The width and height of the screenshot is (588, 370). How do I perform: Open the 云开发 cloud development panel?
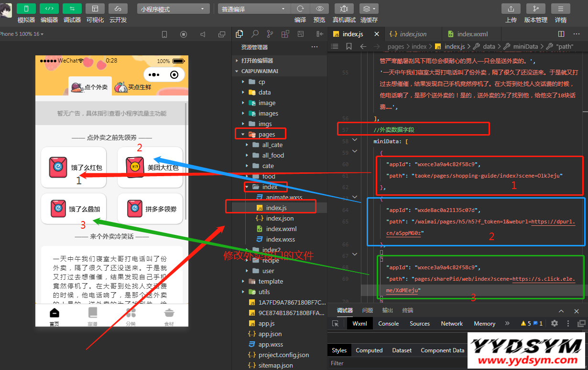coord(118,9)
